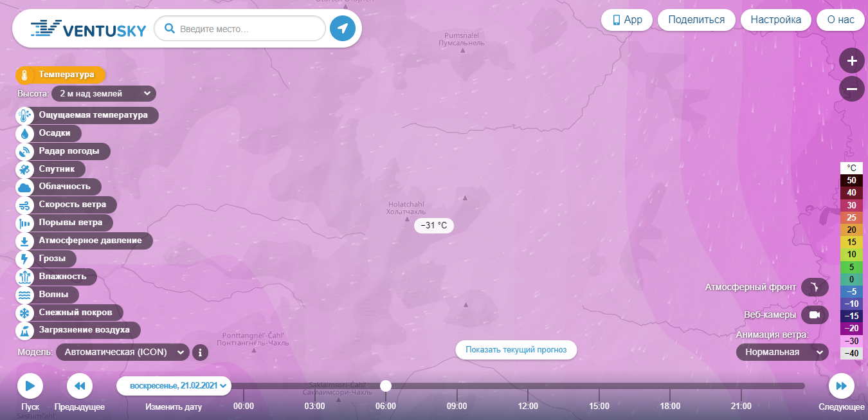Select the Снежный покров layer
Image resolution: width=868 pixels, height=420 pixels.
click(69, 313)
